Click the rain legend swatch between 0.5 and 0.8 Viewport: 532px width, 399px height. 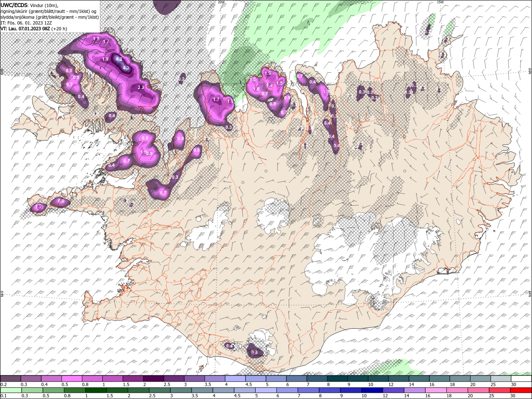coord(53,390)
